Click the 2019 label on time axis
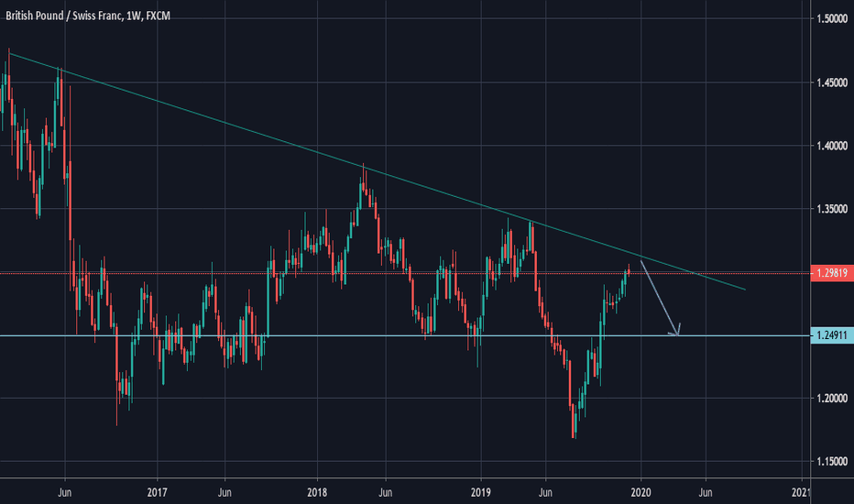854x504 pixels. (481, 493)
